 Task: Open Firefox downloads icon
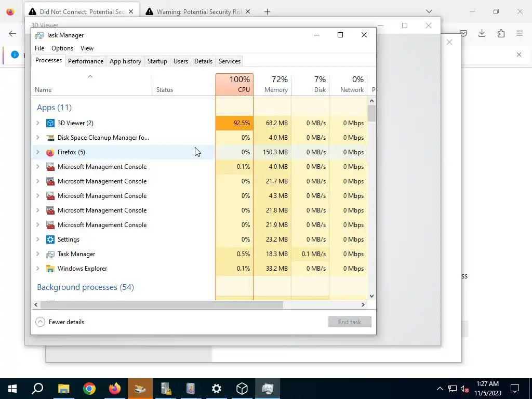tap(482, 33)
